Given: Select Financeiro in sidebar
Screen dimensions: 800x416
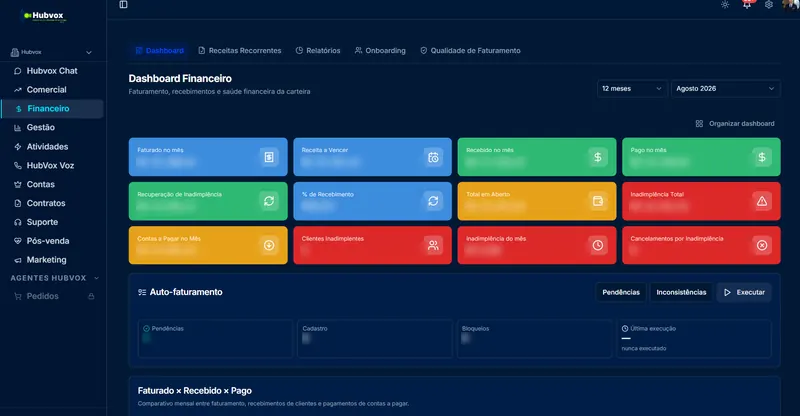Looking at the screenshot, I should [52, 109].
